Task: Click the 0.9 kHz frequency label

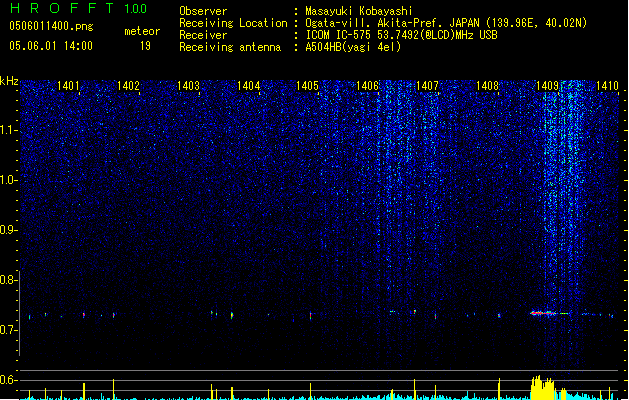Action: (8, 230)
